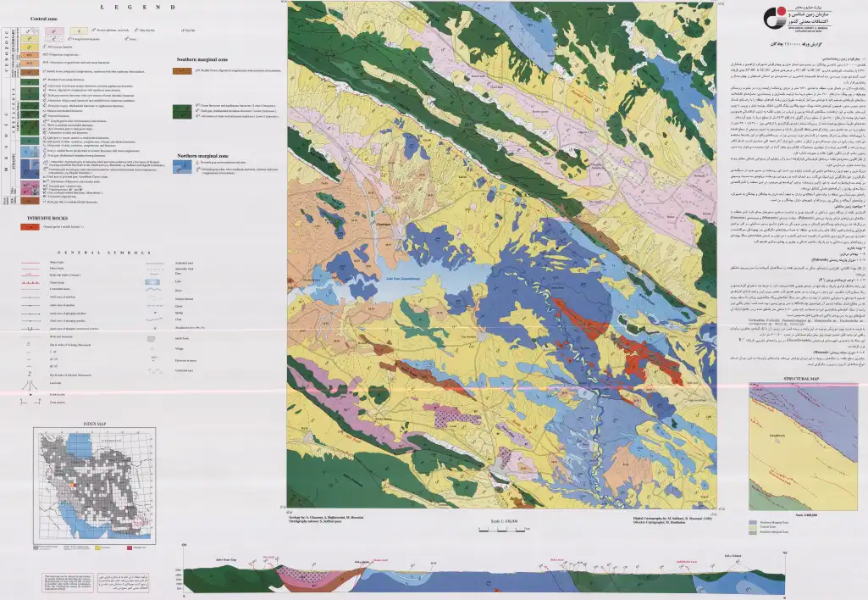Image resolution: width=868 pixels, height=600 pixels.
Task: Click the dark blue Jurassic legend swatch
Action: pos(30,169)
